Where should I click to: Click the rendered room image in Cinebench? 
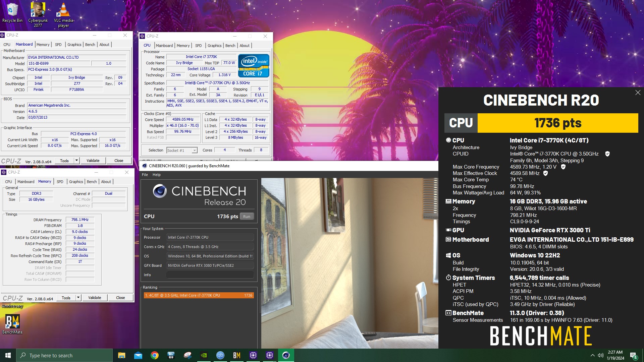click(x=350, y=263)
